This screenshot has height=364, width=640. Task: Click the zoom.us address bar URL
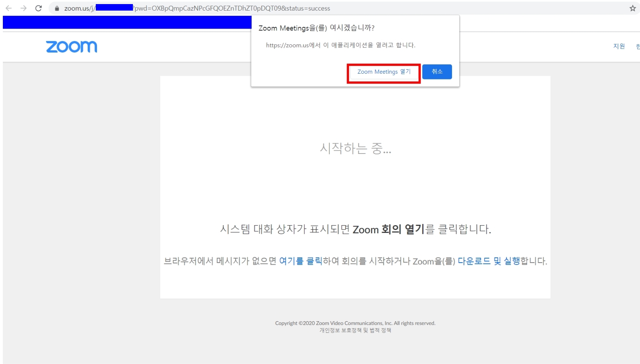[197, 8]
